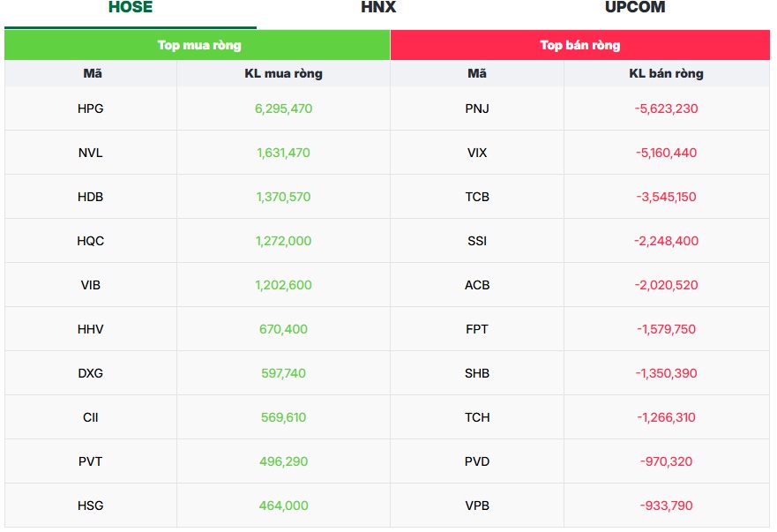Select the PVD stock code

click(x=477, y=461)
